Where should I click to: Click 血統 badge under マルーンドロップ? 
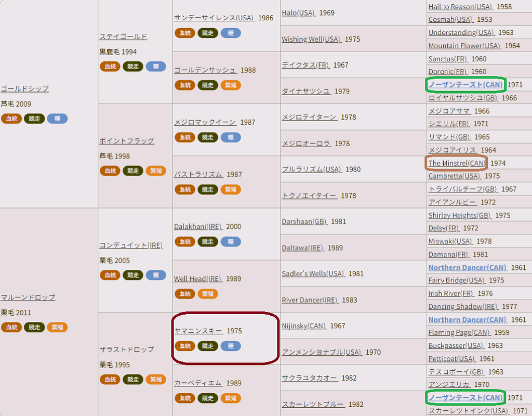(x=11, y=327)
